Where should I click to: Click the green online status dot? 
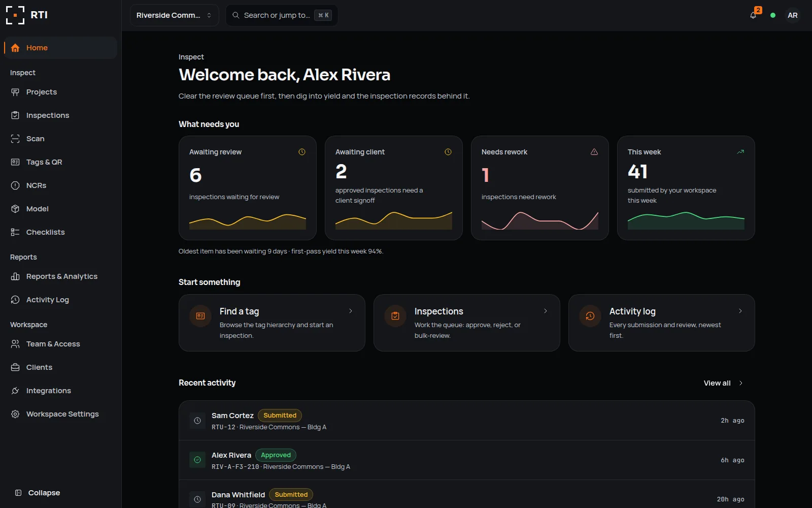coord(773,15)
